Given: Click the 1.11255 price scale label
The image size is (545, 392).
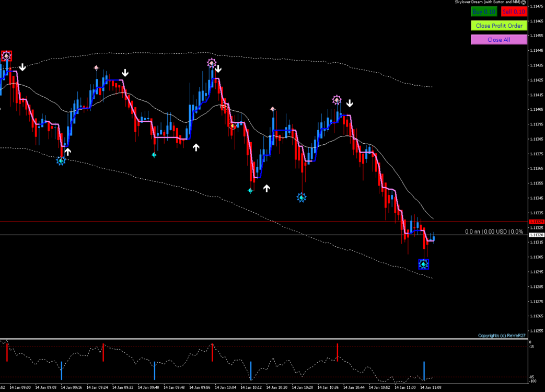Looking at the screenshot, I should 536,331.
